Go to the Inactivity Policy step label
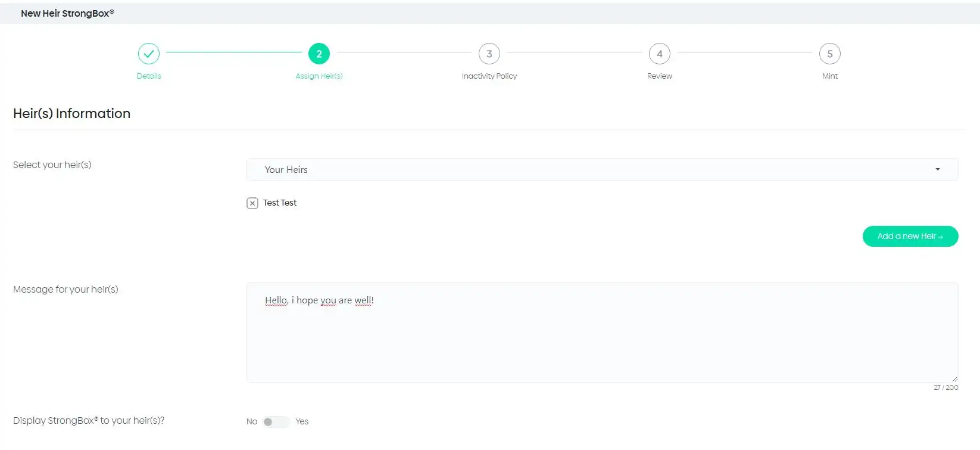Screen dimensions: 980x450 (489, 76)
